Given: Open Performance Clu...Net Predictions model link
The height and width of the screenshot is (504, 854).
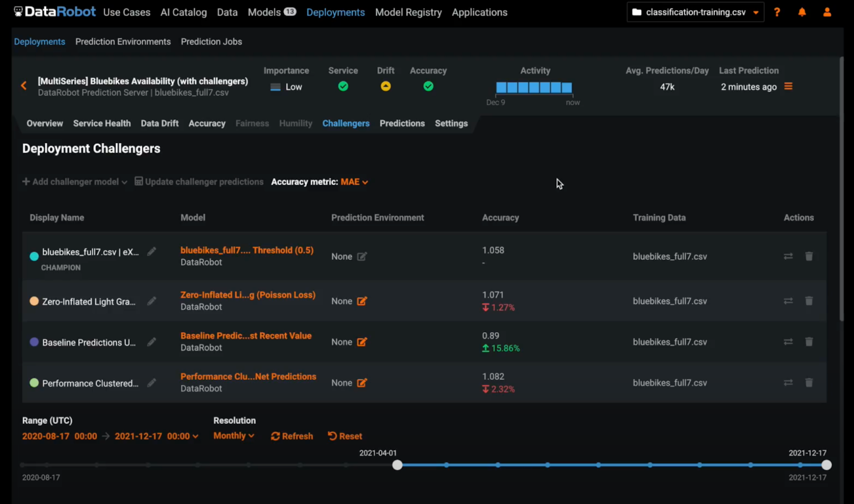Looking at the screenshot, I should [x=248, y=377].
